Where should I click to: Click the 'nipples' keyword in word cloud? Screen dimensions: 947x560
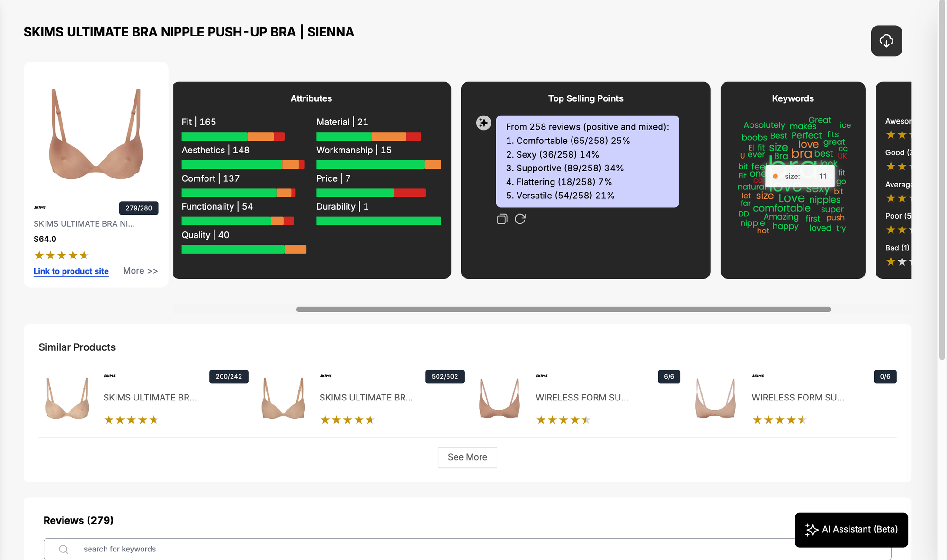pyautogui.click(x=825, y=200)
